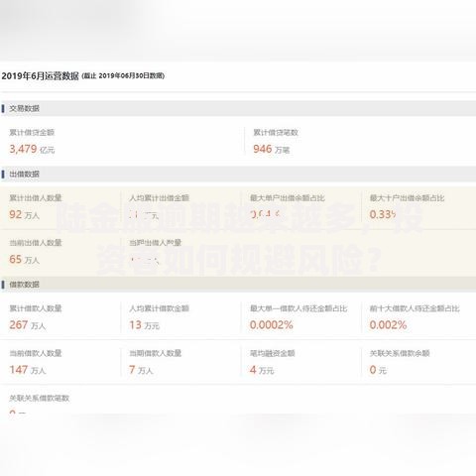Select the 当前出借人数量 label
Screen dimensions: 476x476
click(36, 243)
